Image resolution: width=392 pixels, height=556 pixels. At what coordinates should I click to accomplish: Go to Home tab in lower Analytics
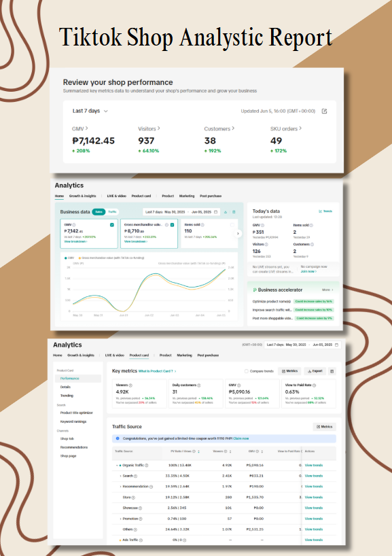58,355
